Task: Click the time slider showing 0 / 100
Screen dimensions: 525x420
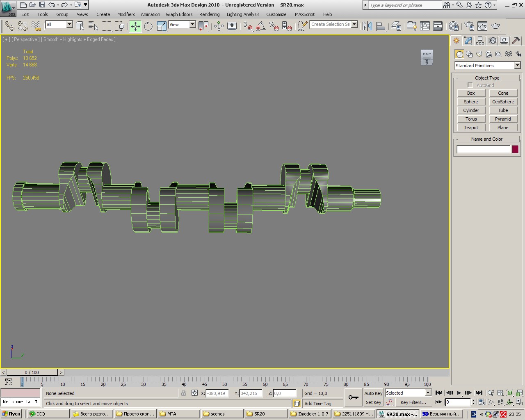Action: (x=32, y=372)
